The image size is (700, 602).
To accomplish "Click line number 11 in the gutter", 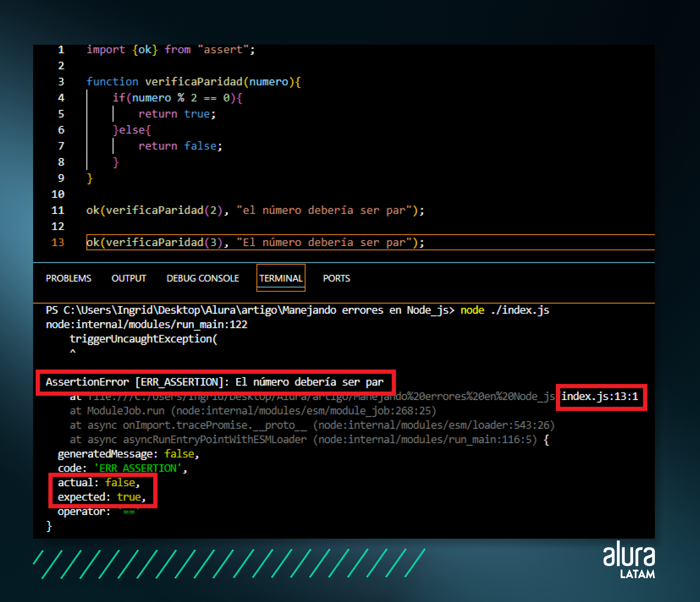I will pos(58,210).
